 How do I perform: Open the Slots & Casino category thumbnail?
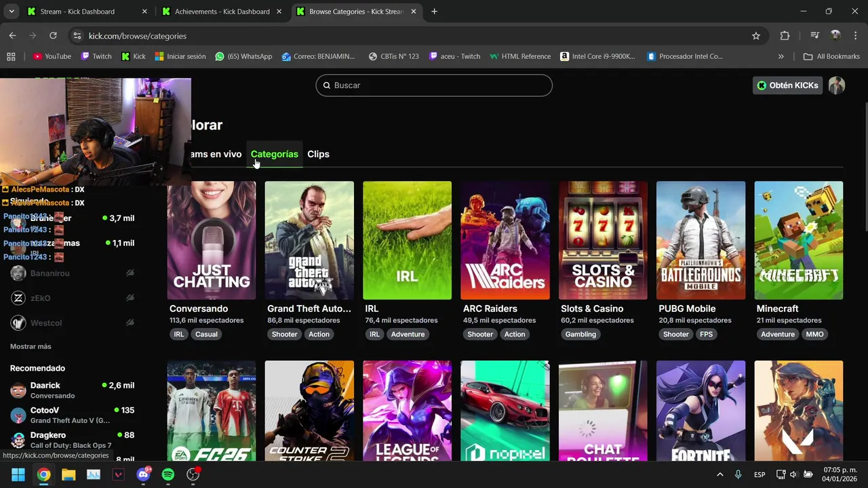coord(603,240)
